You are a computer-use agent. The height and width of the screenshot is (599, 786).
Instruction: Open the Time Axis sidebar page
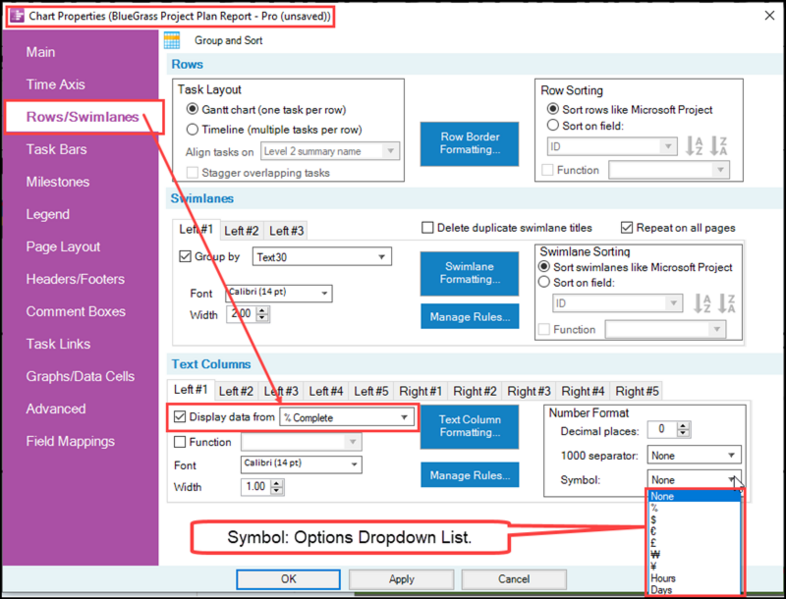click(x=56, y=84)
